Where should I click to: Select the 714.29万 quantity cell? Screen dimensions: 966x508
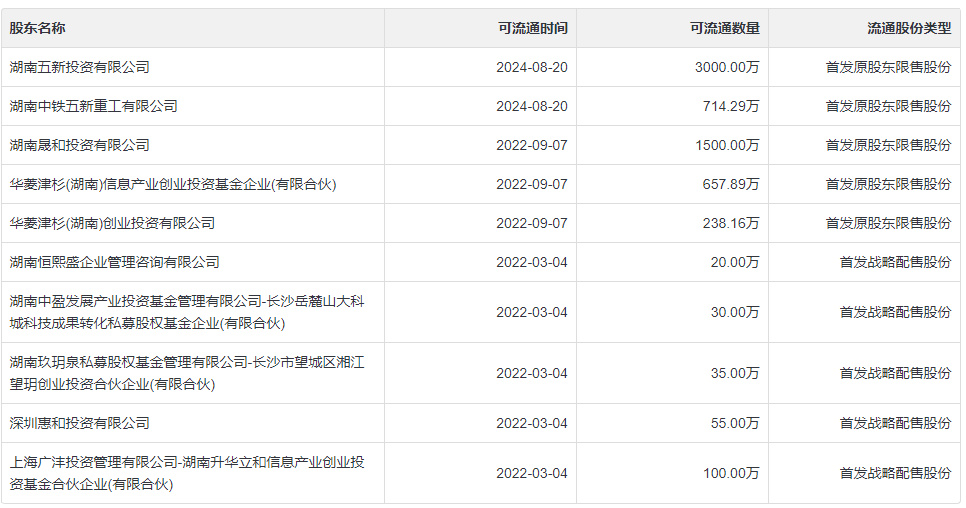(731, 106)
